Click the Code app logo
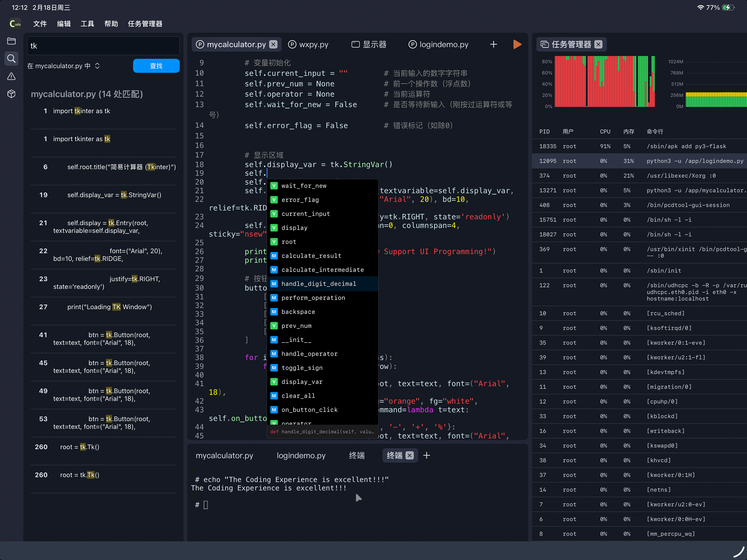747x560 pixels. click(15, 24)
